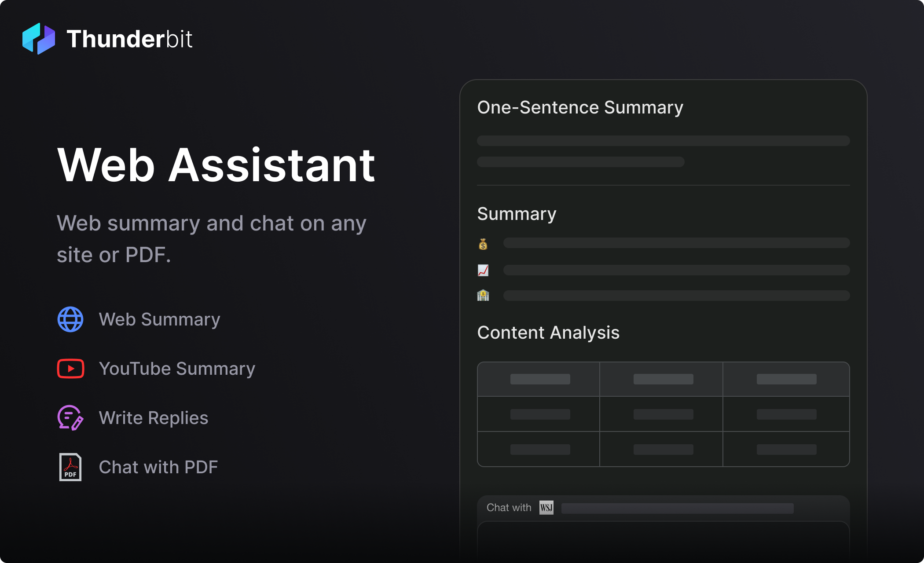Click the One-Sentence Summary heading
The height and width of the screenshot is (563, 924).
pos(580,107)
